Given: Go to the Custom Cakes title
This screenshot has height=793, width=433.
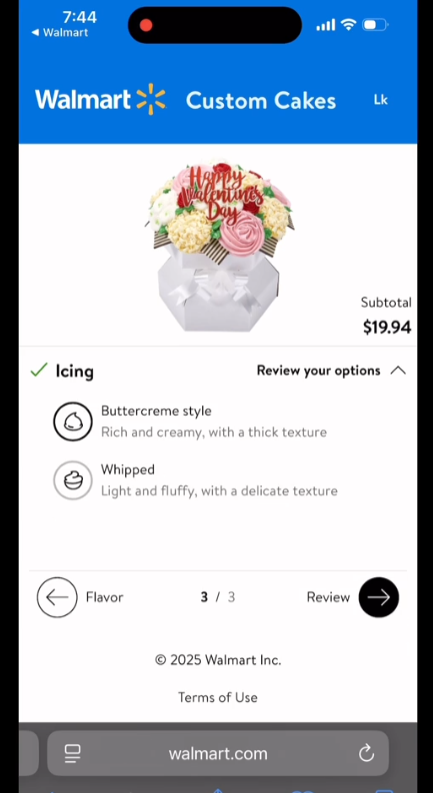Looking at the screenshot, I should [x=261, y=101].
